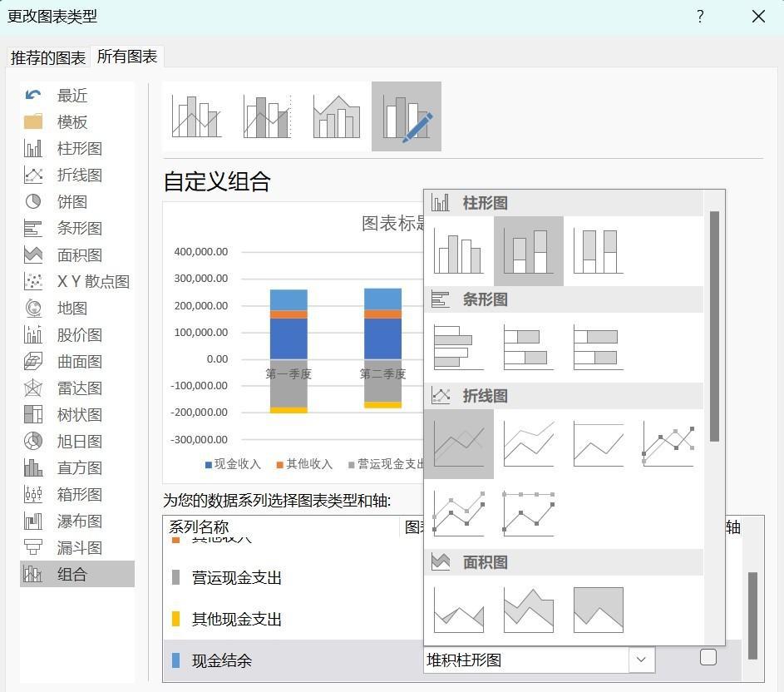Click the 条形图 group header in gallery
Viewport: 784px width, 692px height.
[x=564, y=299]
